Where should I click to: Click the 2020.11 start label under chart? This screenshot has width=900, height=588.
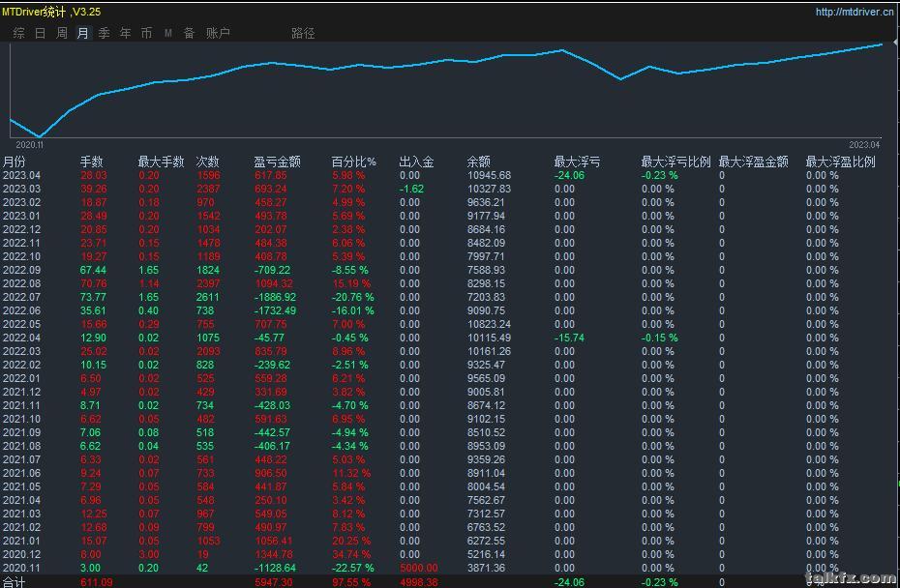29,144
